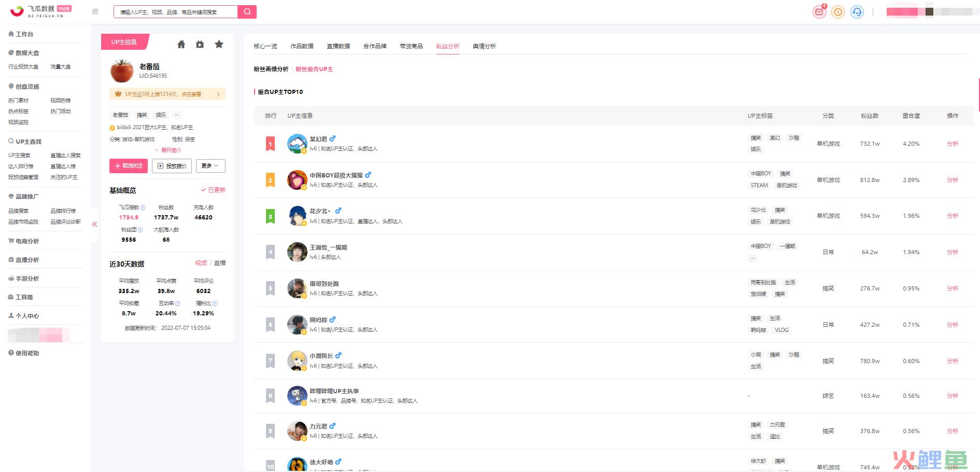Select the 视频 data toggle

point(201,263)
